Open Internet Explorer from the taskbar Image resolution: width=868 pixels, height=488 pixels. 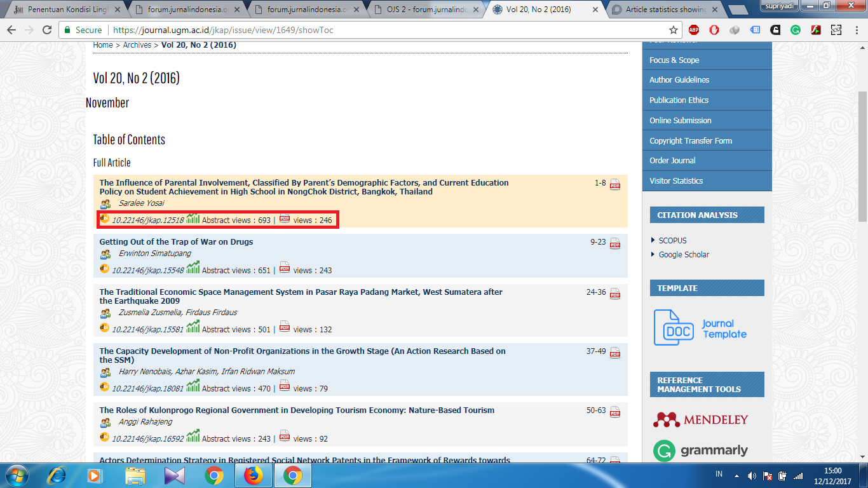[57, 475]
